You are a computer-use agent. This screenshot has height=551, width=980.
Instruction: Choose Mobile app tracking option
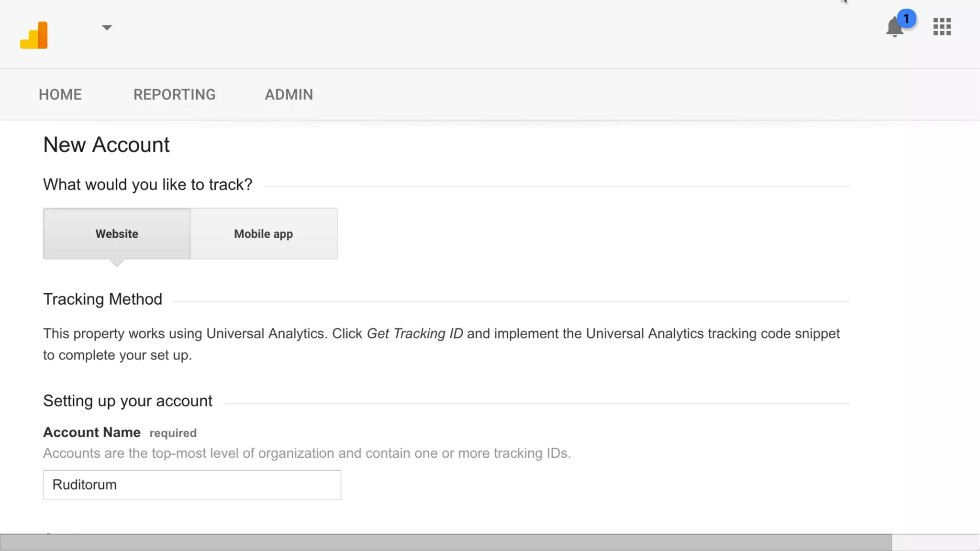(264, 234)
